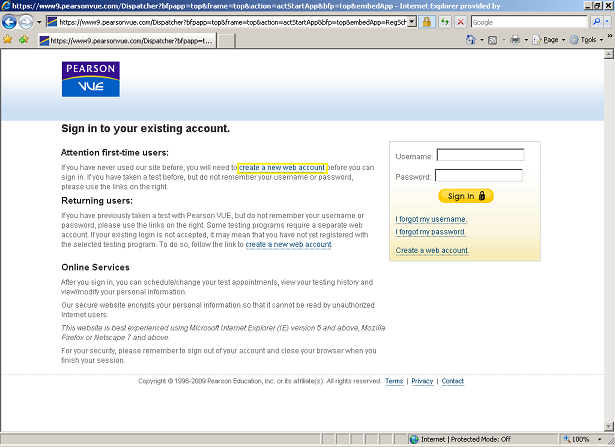Click the green Refresh page icon
The width and height of the screenshot is (615, 447).
point(445,22)
